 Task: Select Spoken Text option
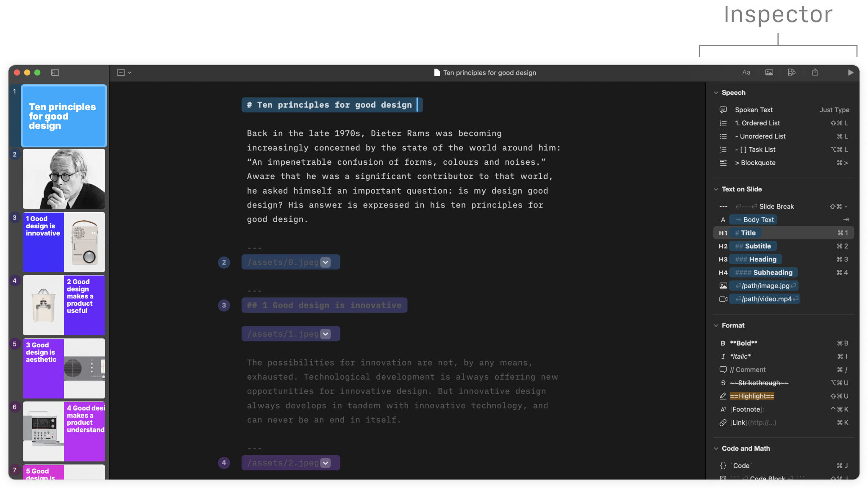(784, 110)
